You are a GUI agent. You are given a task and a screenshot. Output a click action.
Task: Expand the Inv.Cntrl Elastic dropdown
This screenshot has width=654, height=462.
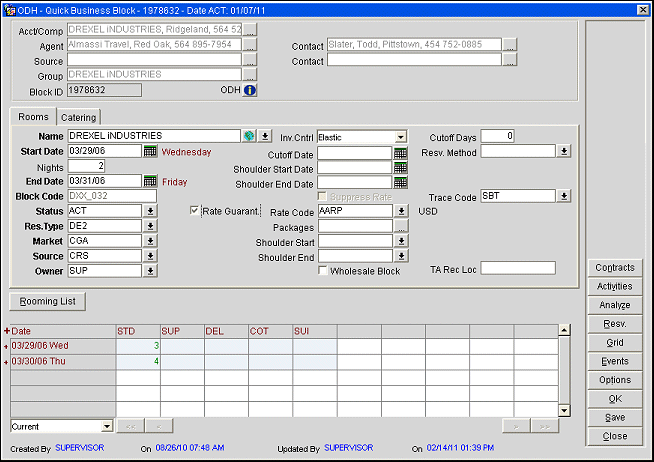click(x=400, y=137)
